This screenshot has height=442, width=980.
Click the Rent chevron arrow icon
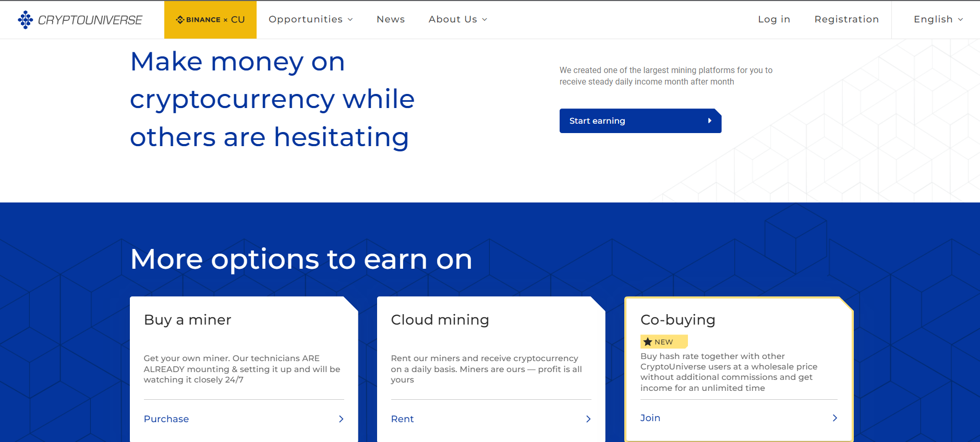point(588,419)
